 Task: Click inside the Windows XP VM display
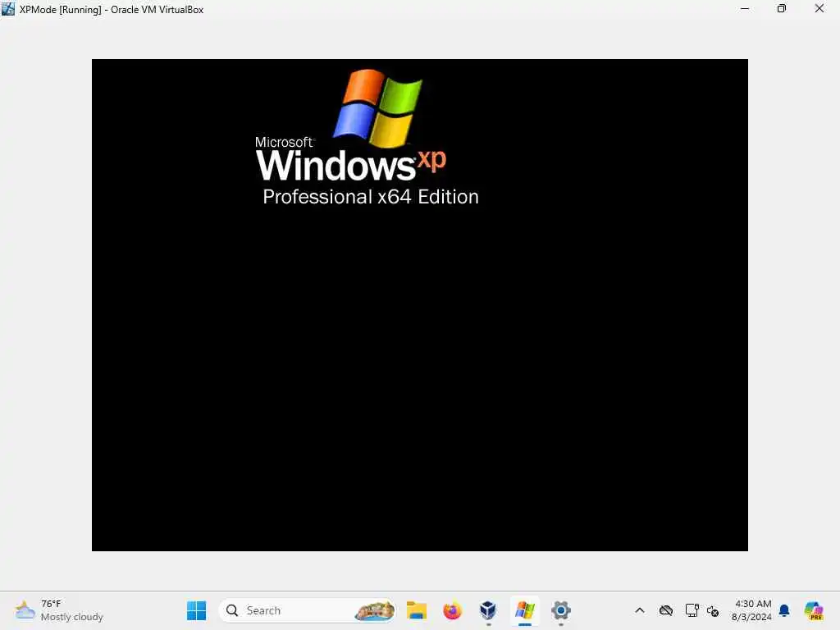click(419, 305)
